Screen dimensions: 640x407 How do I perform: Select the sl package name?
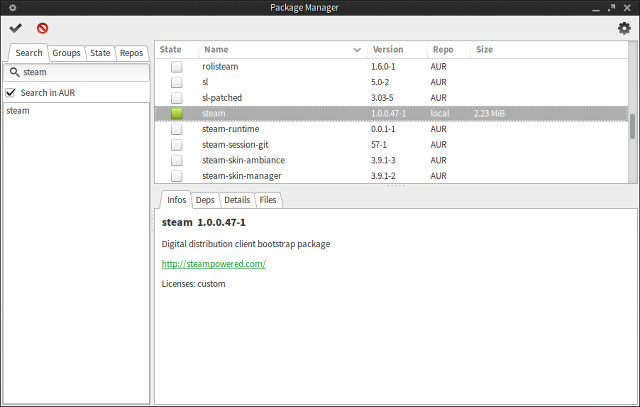205,82
